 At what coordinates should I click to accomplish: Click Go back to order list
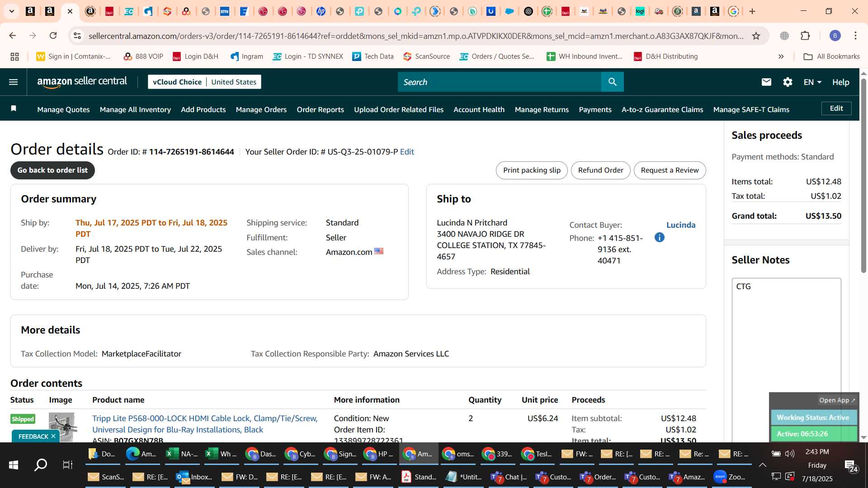pyautogui.click(x=52, y=170)
